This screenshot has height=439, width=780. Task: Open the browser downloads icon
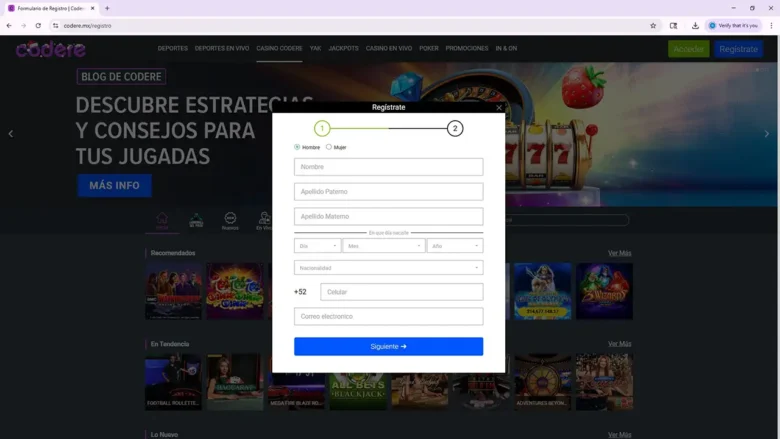pos(695,26)
